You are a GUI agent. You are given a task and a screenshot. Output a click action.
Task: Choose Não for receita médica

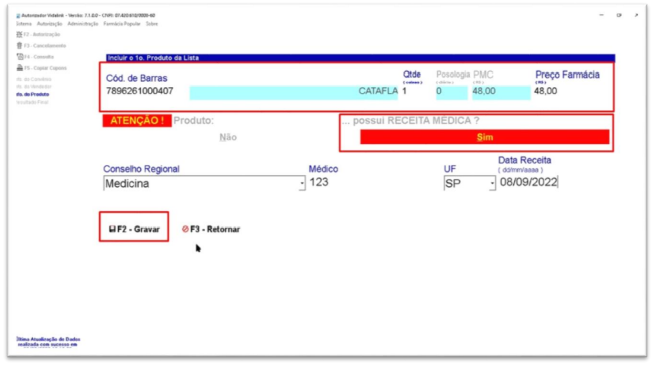click(228, 137)
